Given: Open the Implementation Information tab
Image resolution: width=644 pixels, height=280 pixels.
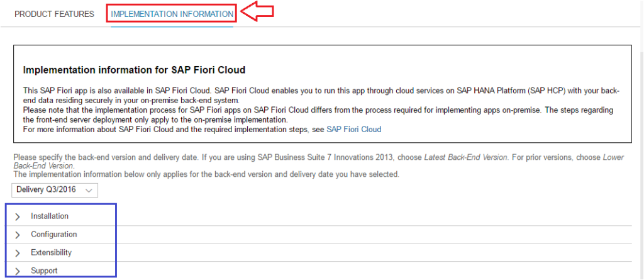Looking at the screenshot, I should click(x=172, y=14).
